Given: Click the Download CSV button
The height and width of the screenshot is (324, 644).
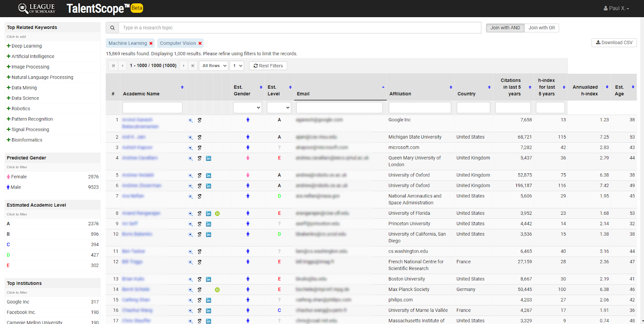Looking at the screenshot, I should click(x=614, y=43).
